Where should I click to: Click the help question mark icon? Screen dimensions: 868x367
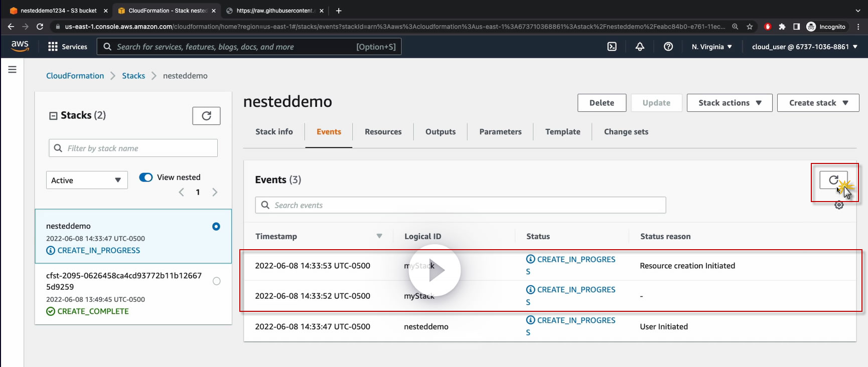click(x=668, y=47)
